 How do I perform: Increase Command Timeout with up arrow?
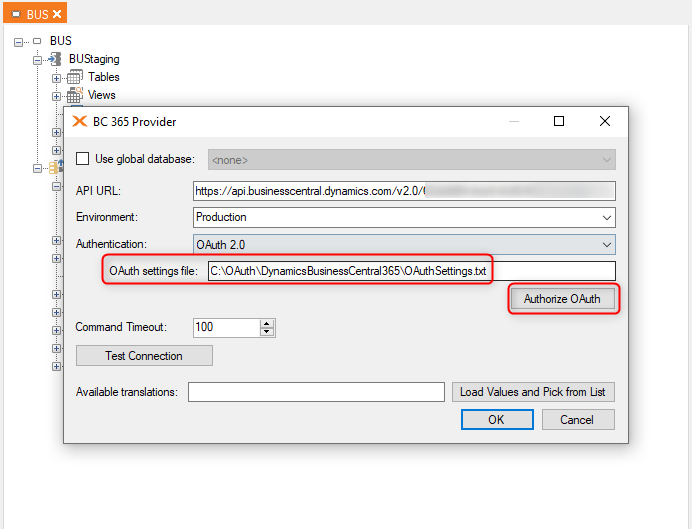(x=267, y=324)
